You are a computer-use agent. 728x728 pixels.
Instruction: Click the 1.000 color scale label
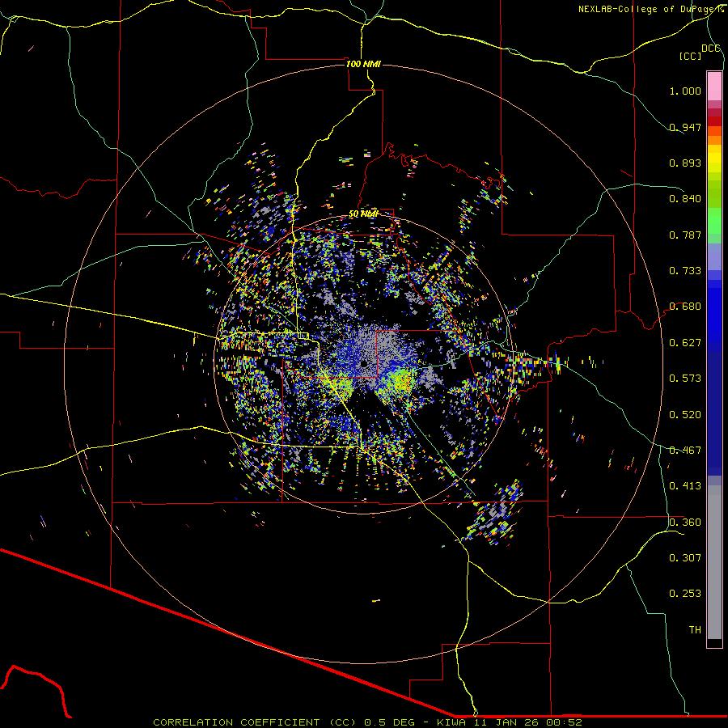pos(685,91)
